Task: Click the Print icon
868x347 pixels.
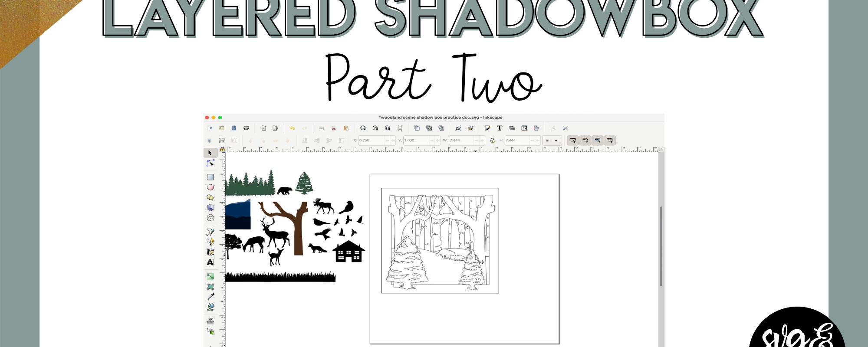Action: click(246, 128)
